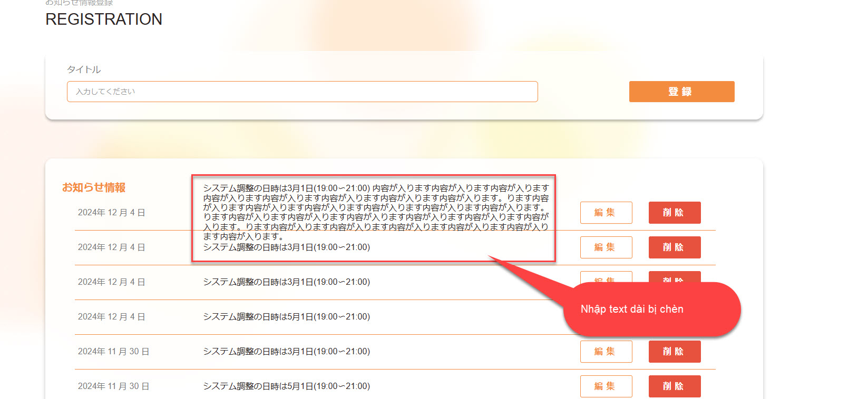The image size is (868, 399).
Task: Click 削除 on the first notice row
Action: click(x=674, y=213)
